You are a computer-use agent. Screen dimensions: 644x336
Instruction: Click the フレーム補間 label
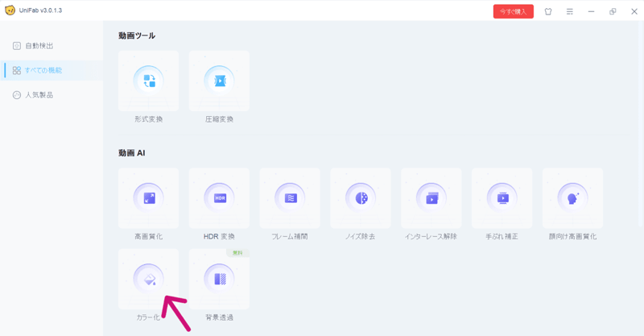click(x=290, y=236)
